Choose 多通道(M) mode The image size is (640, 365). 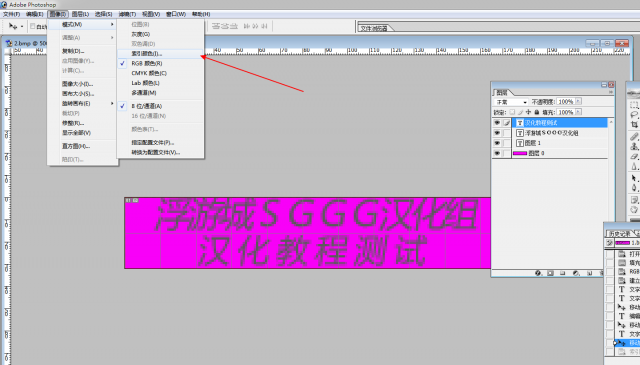(160, 93)
